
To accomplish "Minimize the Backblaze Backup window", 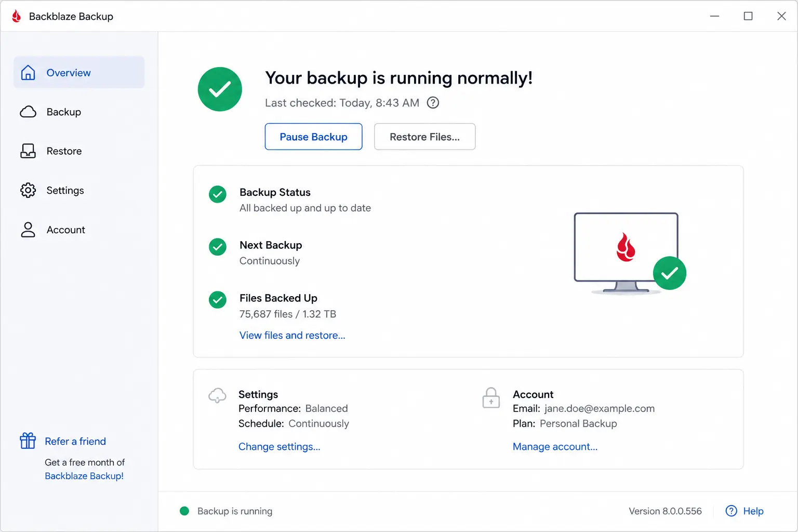I will click(715, 16).
